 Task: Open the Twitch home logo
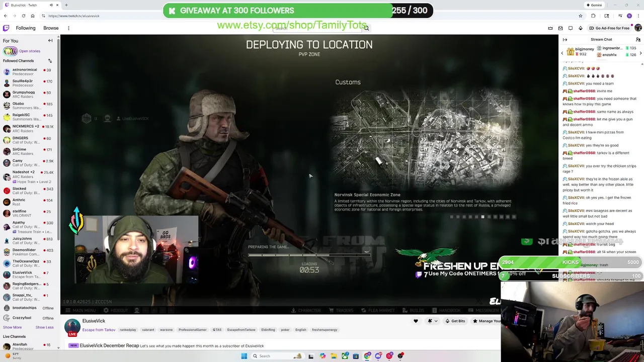[6, 28]
